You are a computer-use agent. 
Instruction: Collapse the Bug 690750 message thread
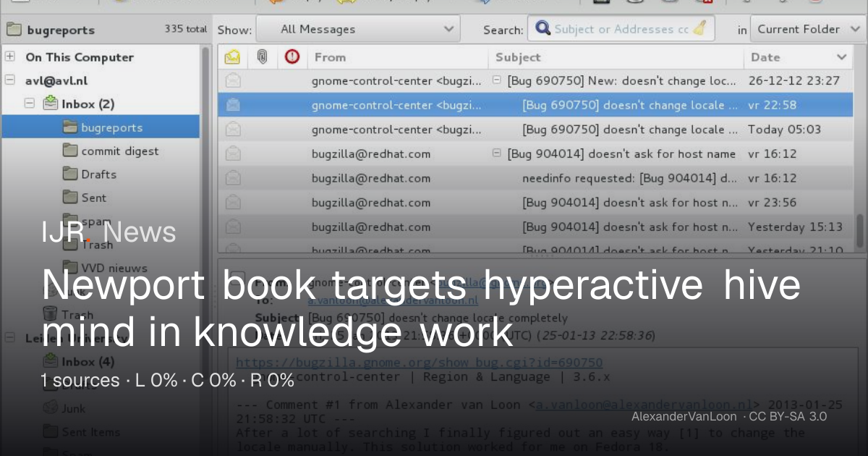497,80
